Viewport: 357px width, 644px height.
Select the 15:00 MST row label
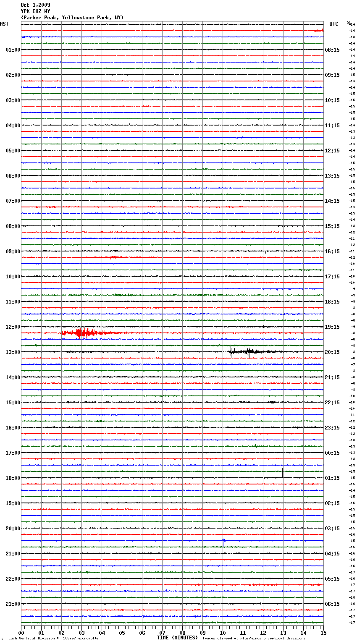pyautogui.click(x=13, y=403)
